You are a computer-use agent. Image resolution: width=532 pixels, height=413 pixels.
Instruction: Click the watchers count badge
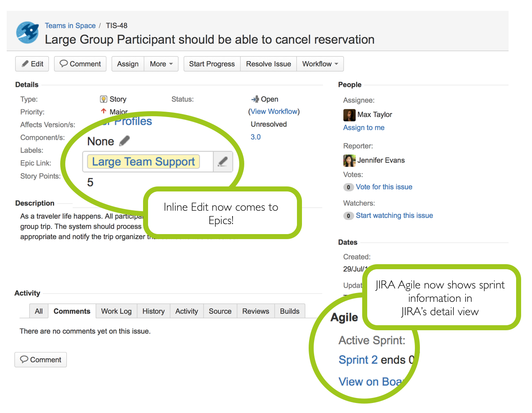[x=348, y=216]
